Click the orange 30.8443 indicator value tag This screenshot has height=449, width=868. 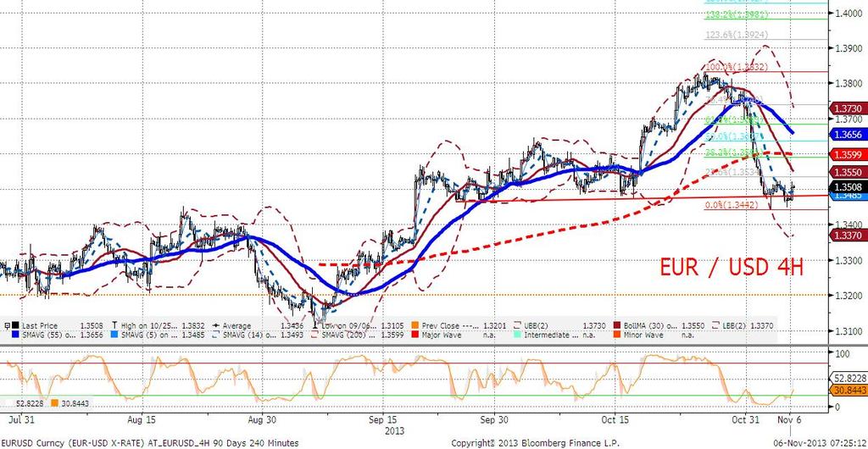click(848, 390)
